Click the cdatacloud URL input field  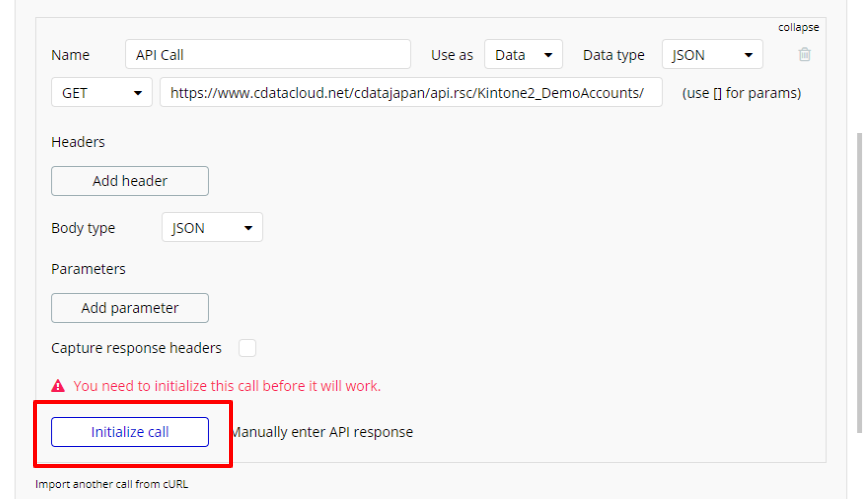coord(411,92)
